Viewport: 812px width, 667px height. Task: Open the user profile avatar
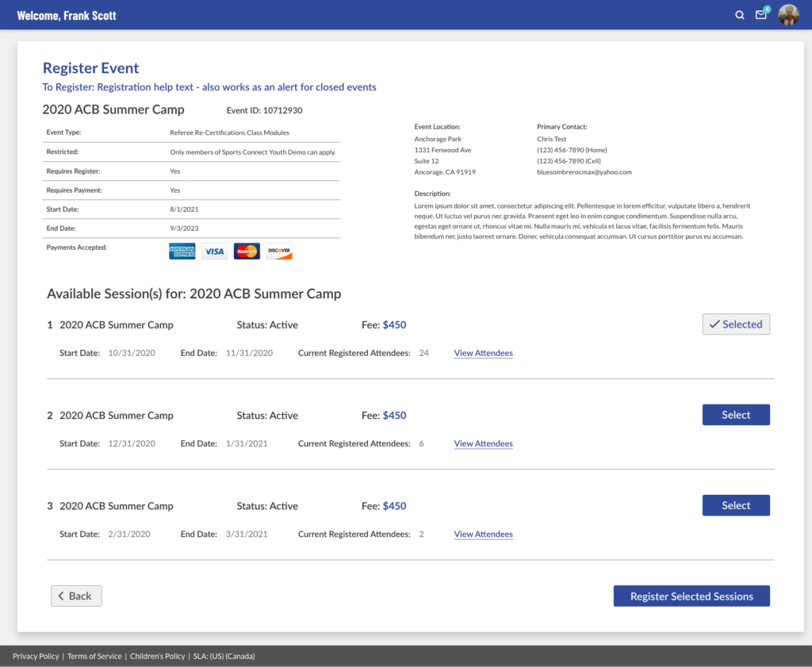coord(788,15)
